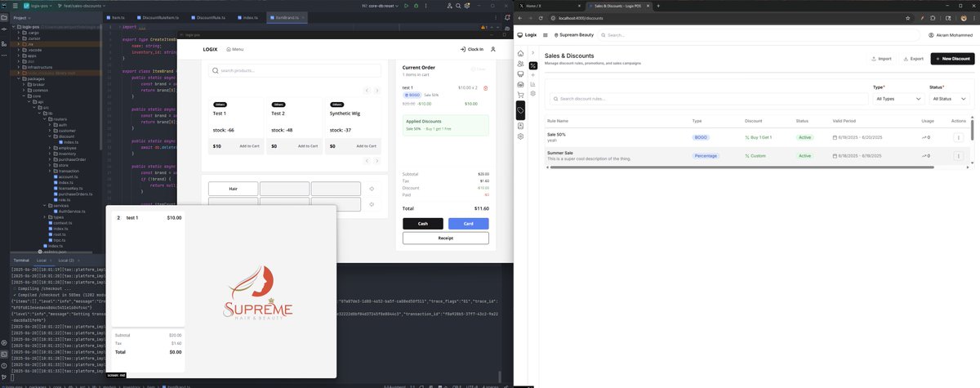Click the hamburger menu next to Logix logo
Viewport: 980px width, 388px height.
click(x=546, y=35)
